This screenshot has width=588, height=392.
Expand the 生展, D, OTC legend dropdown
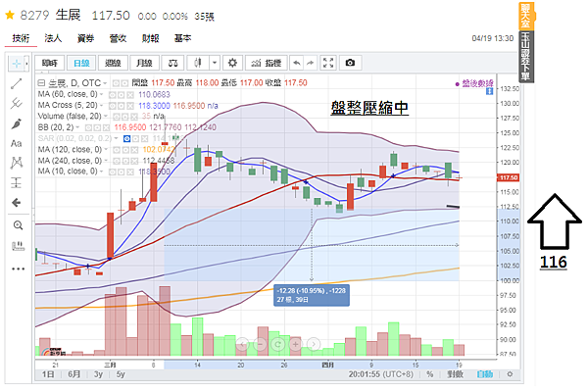point(105,83)
